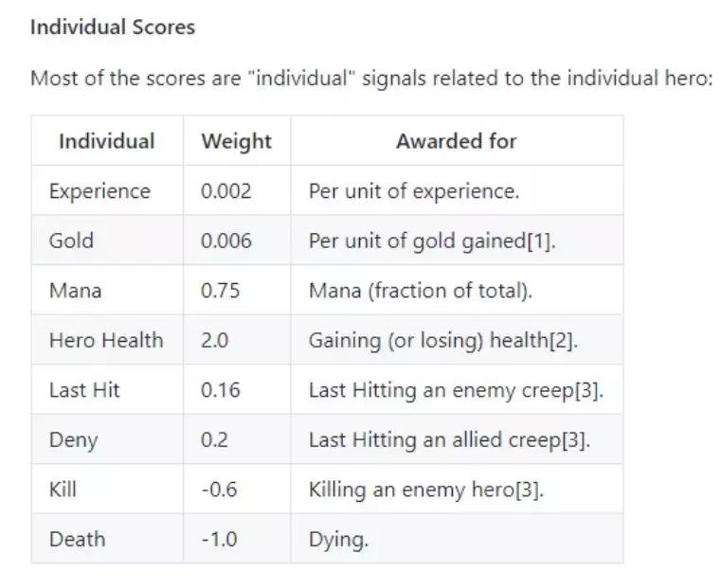Click the "Last Hit" row label
The height and width of the screenshot is (588, 721).
84,390
